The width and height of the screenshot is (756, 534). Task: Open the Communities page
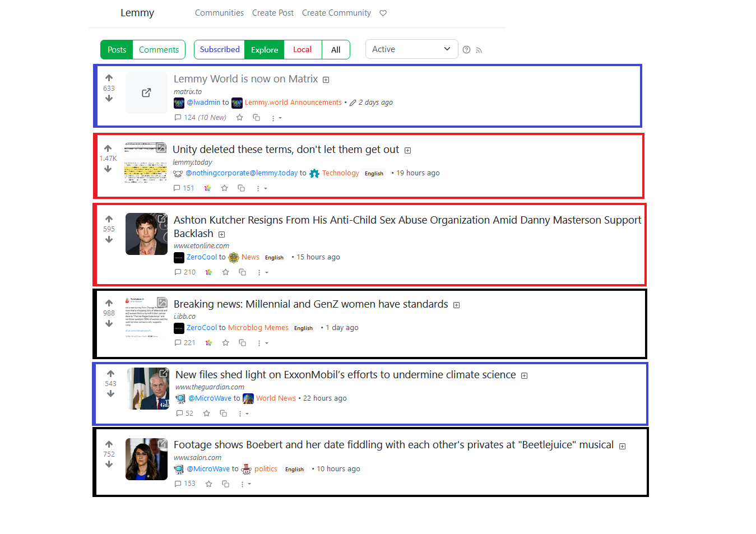[x=219, y=13]
